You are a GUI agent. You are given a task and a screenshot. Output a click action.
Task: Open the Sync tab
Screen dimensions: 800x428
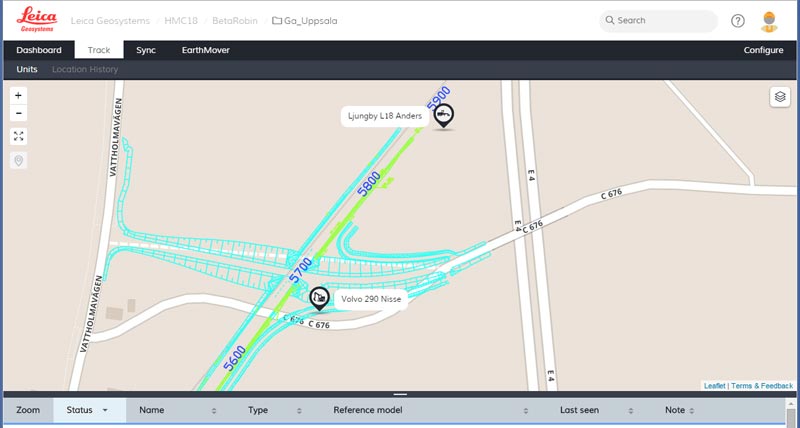pos(146,50)
